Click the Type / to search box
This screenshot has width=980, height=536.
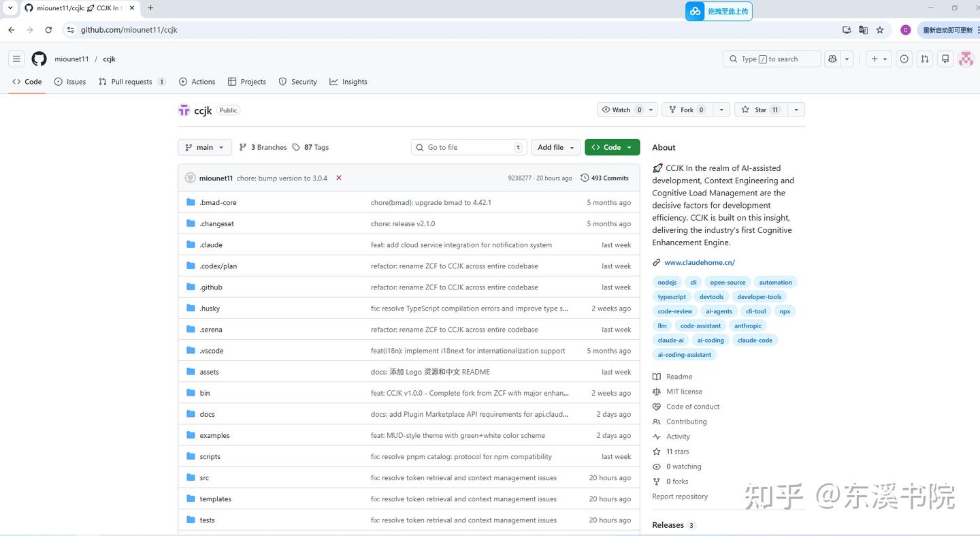772,59
